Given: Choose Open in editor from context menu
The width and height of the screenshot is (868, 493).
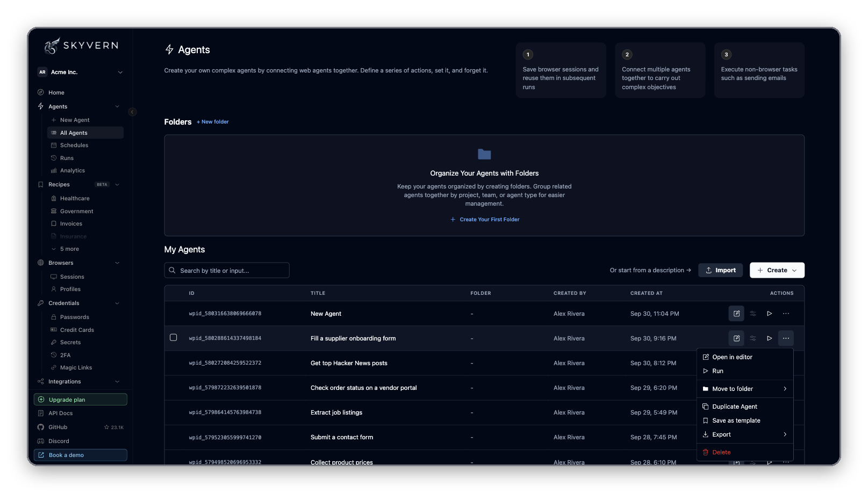Looking at the screenshot, I should (x=745, y=357).
